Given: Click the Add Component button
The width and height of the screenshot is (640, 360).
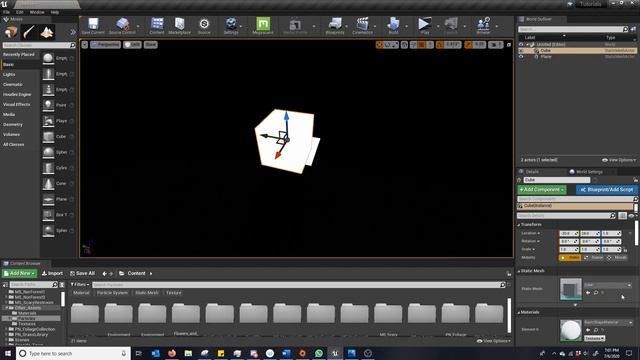Looking at the screenshot, I should [542, 190].
